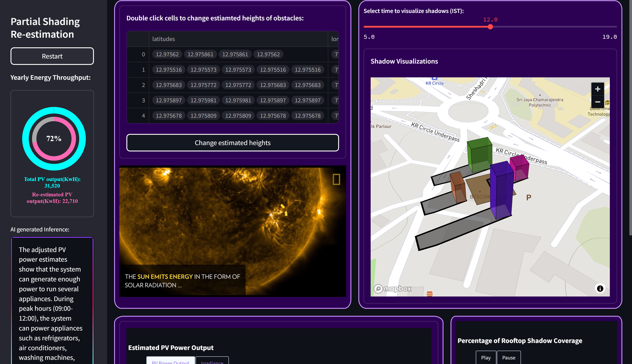Click the yellow National Geographic logo icon
Image resolution: width=632 pixels, height=364 pixels.
pyautogui.click(x=336, y=179)
